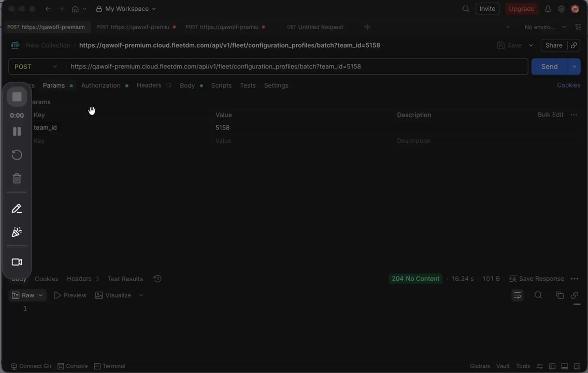The height and width of the screenshot is (373, 588).
Task: Toggle two-pane view in status bar
Action: (x=552, y=366)
